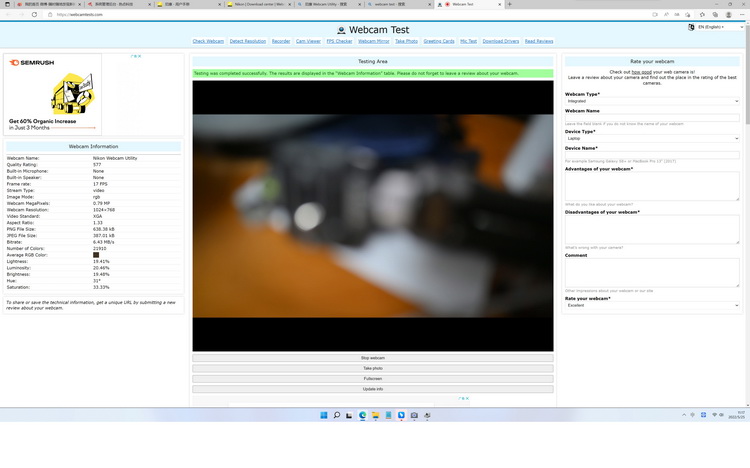Click the browser refresh icon

pyautogui.click(x=34, y=14)
